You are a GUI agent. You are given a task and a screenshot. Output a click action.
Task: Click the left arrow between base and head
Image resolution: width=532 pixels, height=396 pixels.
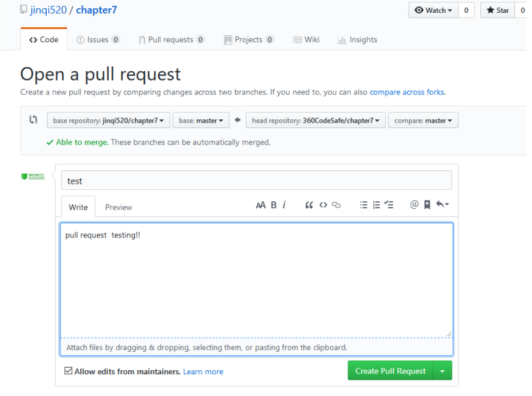237,120
